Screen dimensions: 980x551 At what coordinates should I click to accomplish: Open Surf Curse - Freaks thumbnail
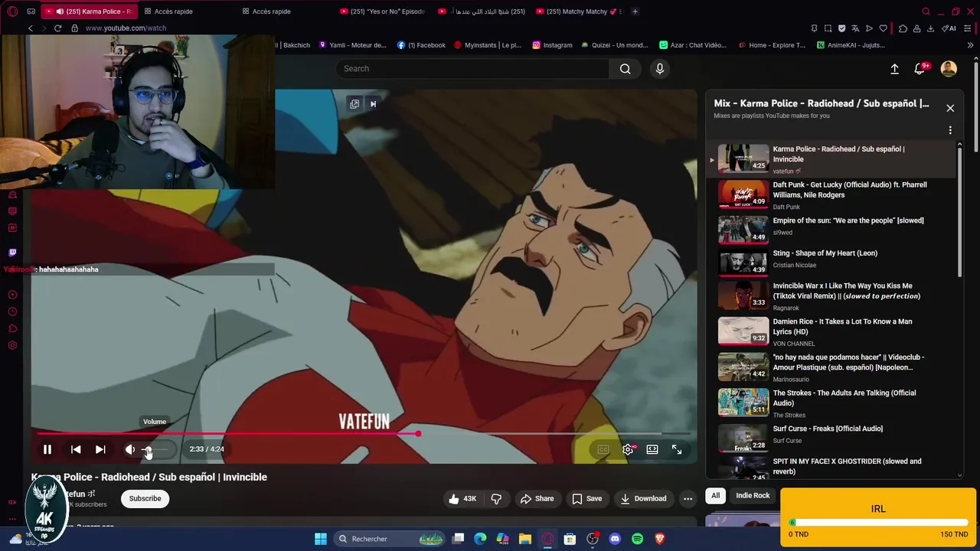(x=743, y=438)
